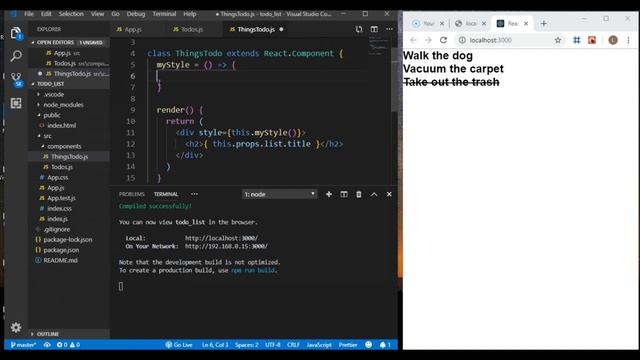Image resolution: width=640 pixels, height=360 pixels.
Task: Click the site information icon in address bar
Action: coord(462,40)
